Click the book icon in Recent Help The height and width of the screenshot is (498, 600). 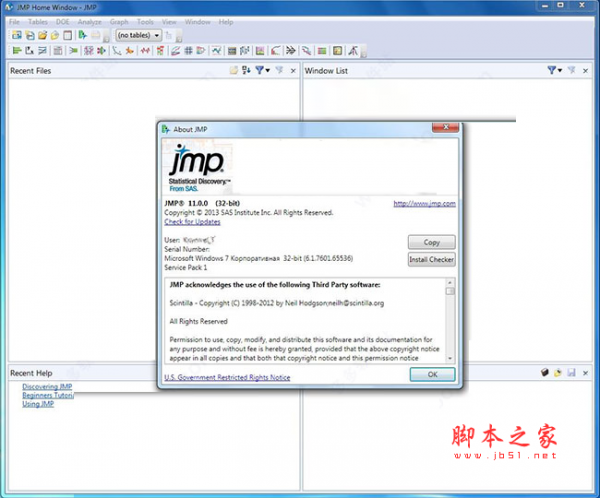pos(545,372)
